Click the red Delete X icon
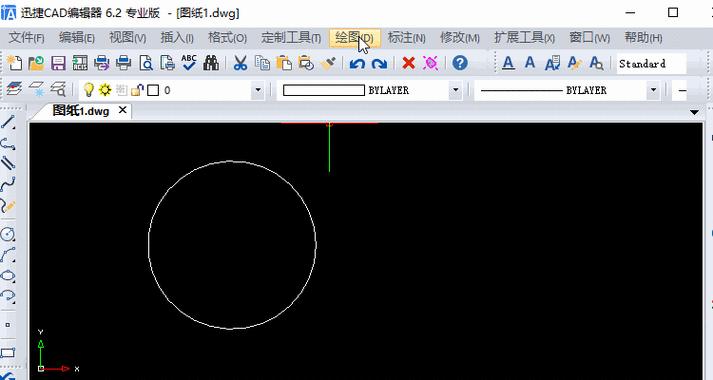Image resolution: width=713 pixels, height=380 pixels. 408,63
